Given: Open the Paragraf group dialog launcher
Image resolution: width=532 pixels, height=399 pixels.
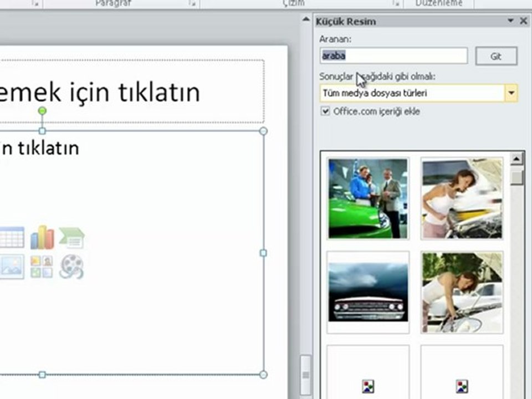Looking at the screenshot, I should 192,3.
